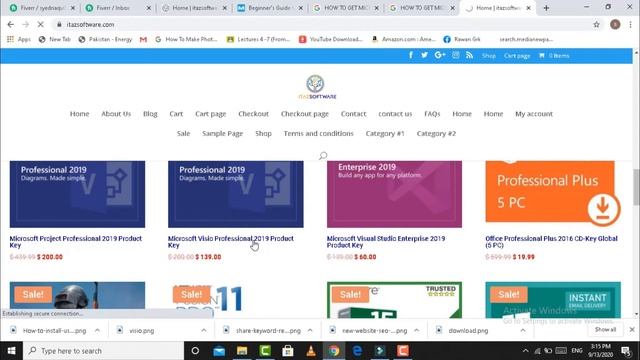Open the Cart page link in blue header
The height and width of the screenshot is (360, 640).
point(517,56)
